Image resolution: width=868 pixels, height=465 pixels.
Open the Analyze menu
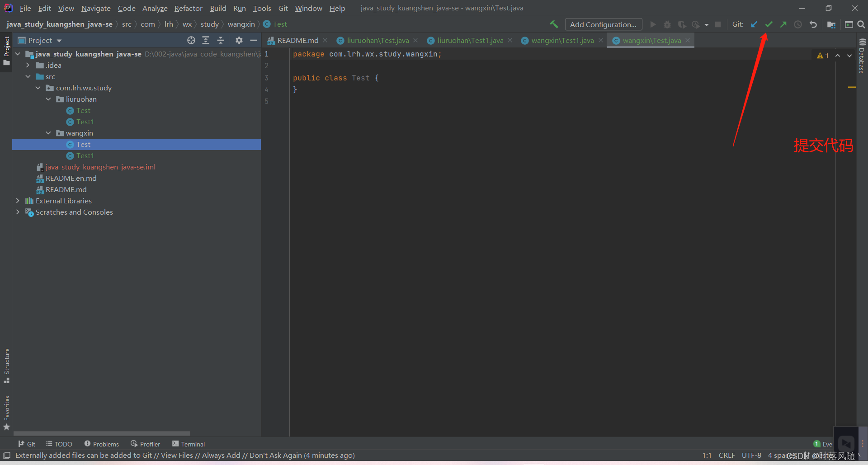155,8
